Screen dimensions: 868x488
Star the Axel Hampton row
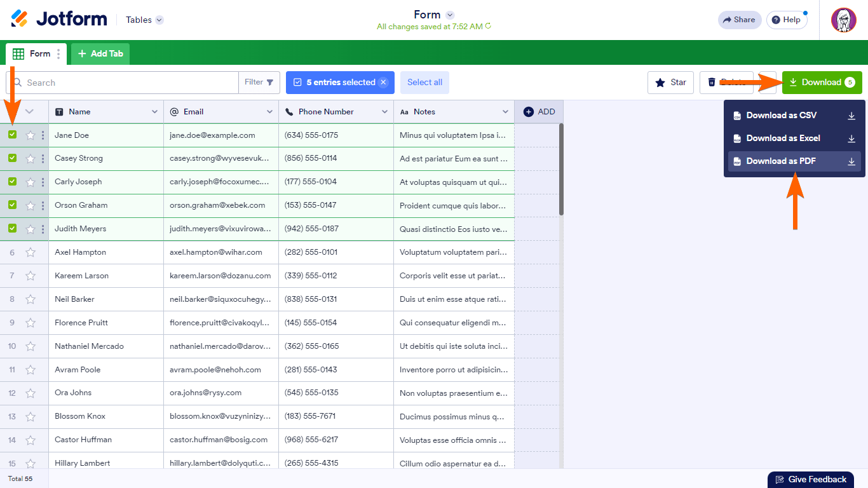[30, 252]
